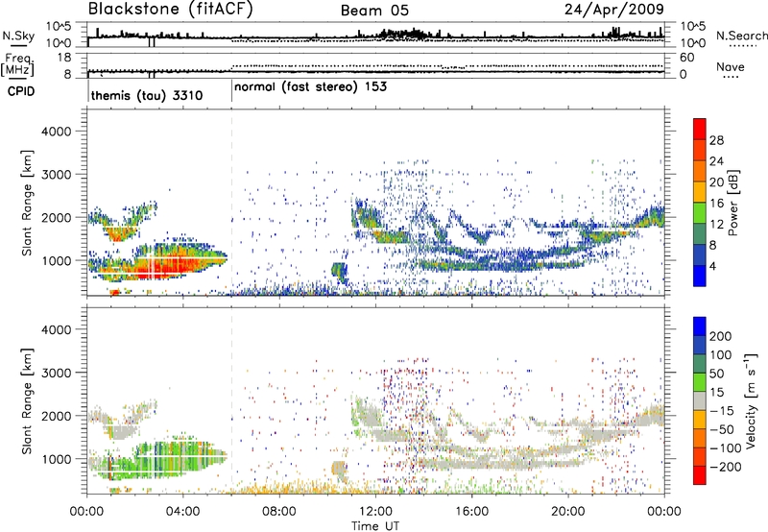Screen dimensions: 768x532
Task: Click the '04:00' time tick label
Action: click(182, 512)
